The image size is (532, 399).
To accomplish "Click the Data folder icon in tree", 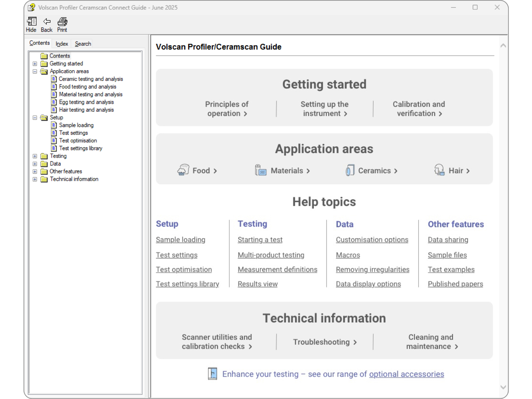I will coord(44,164).
